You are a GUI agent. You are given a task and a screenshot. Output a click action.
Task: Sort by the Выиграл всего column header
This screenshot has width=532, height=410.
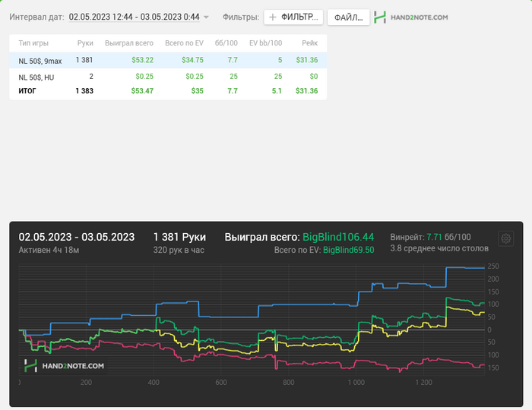click(x=129, y=43)
